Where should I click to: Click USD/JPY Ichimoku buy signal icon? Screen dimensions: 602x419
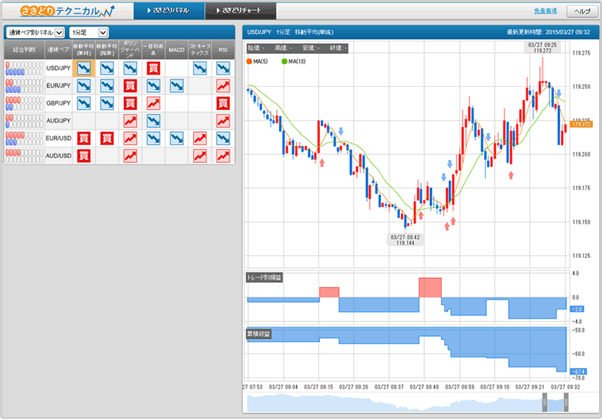click(153, 68)
